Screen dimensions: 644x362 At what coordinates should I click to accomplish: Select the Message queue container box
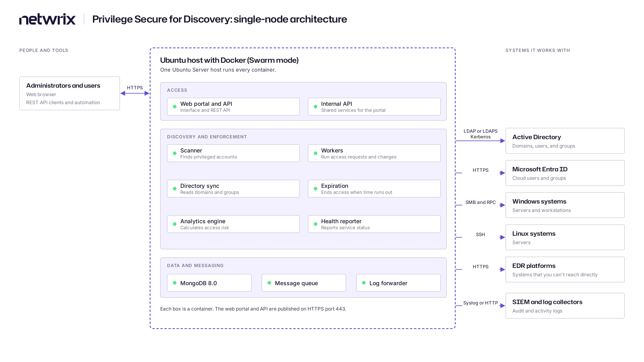(x=304, y=283)
